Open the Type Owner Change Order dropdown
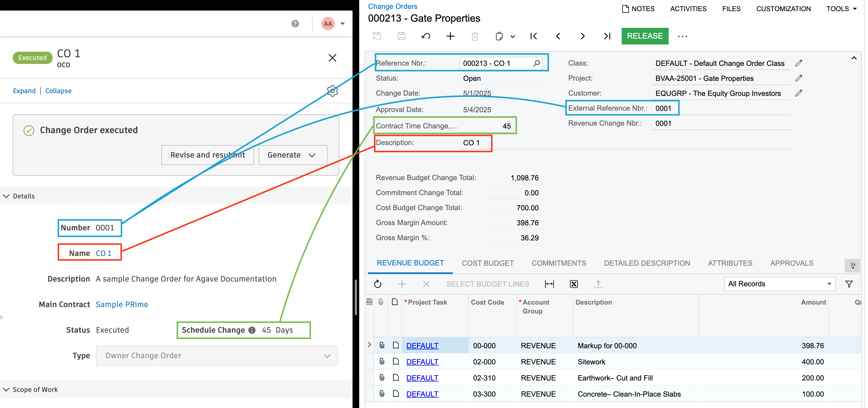Viewport: 868px width, 408px height. click(x=217, y=355)
